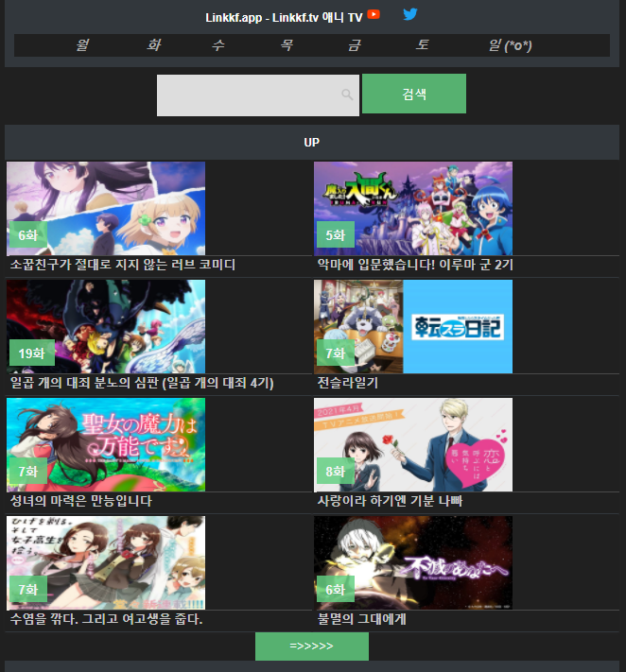Select the 금 (Friday) tab

coord(354,45)
